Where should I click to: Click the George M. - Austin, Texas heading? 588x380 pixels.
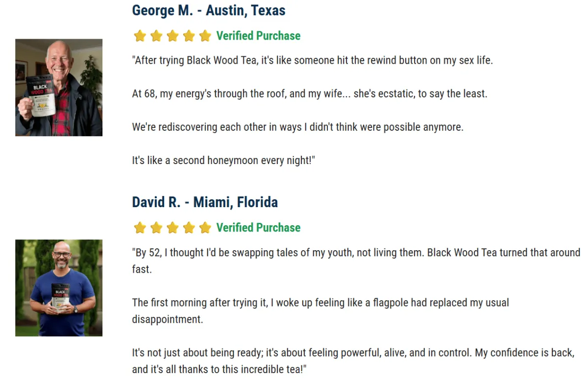tap(209, 11)
